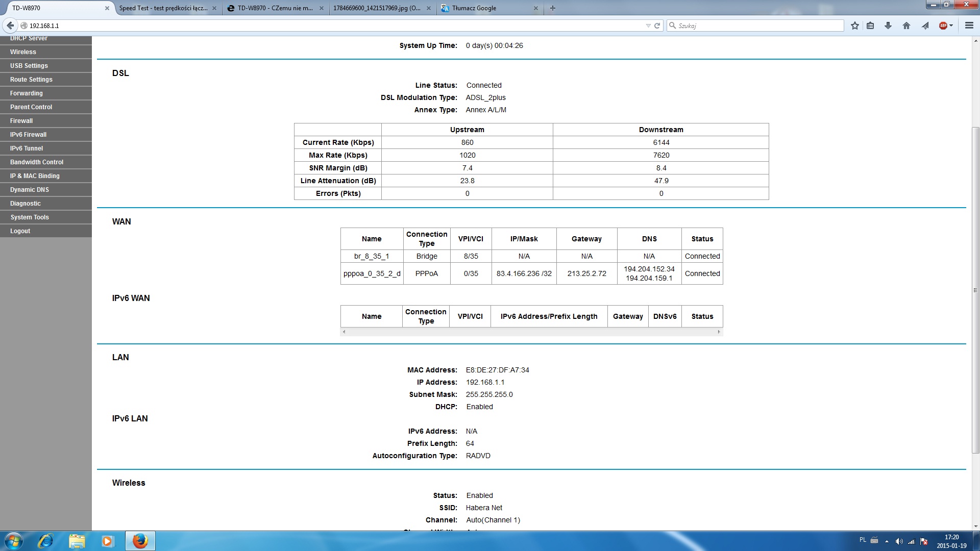This screenshot has height=551, width=980.
Task: Open Parent Control settings
Action: [46, 107]
